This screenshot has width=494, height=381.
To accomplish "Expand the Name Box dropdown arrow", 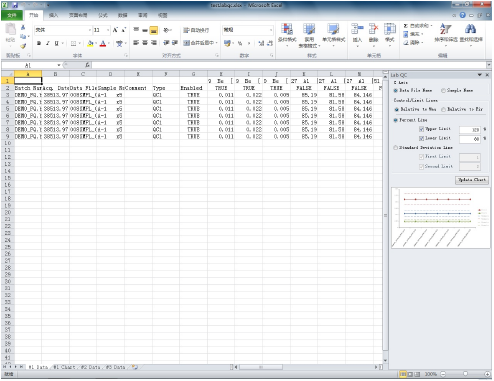I will tap(59, 65).
